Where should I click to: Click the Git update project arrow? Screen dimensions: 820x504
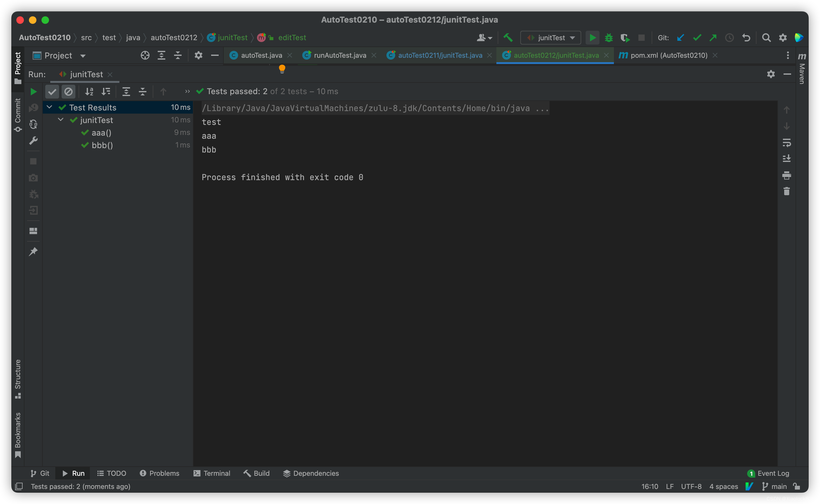tap(681, 38)
